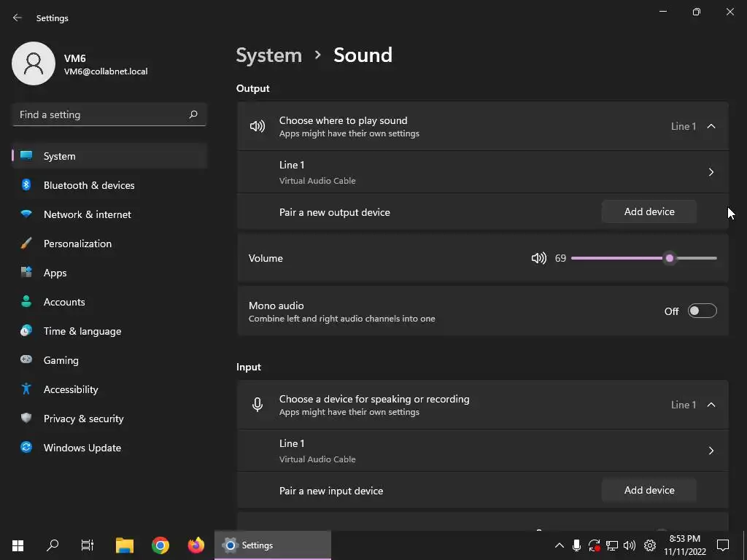Click the Windows Update sidebar icon
747x560 pixels.
pos(26,447)
